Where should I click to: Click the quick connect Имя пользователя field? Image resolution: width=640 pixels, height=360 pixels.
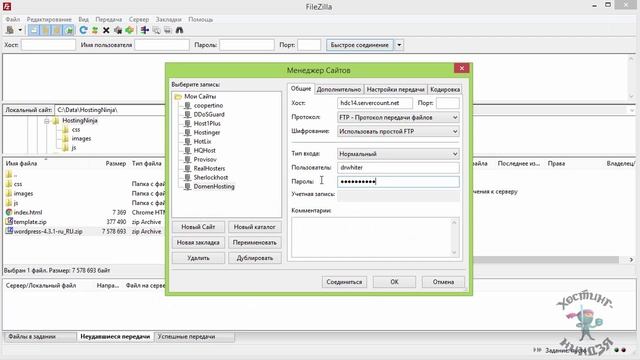(162, 45)
